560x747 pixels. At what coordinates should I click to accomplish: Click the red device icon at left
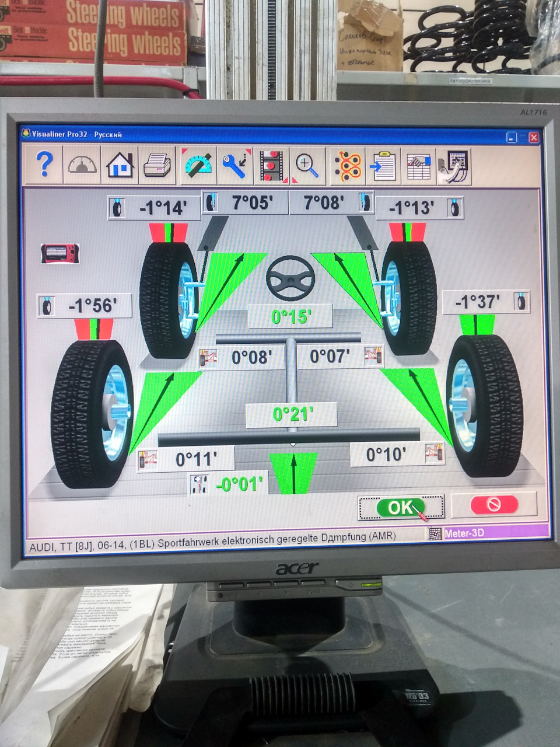[60, 254]
